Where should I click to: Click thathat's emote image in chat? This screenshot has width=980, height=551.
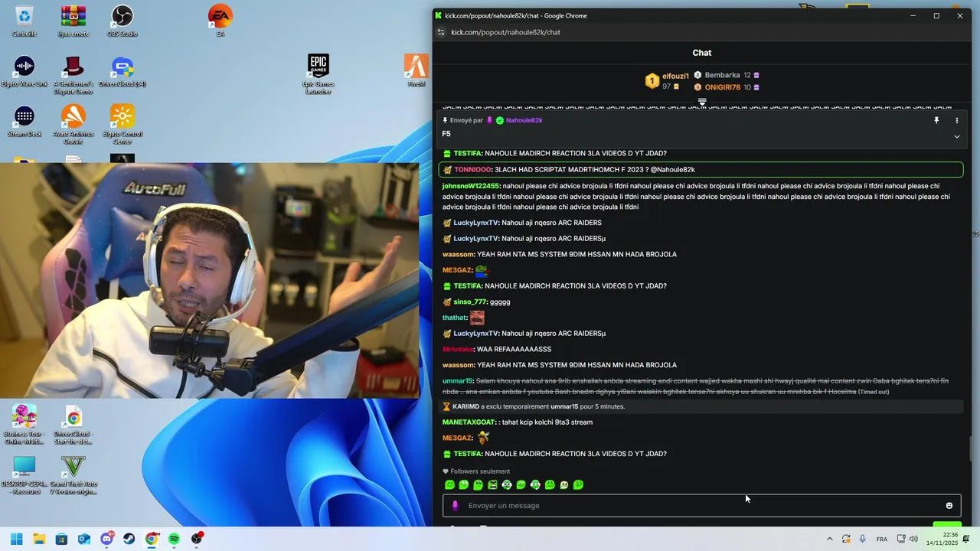coord(477,318)
